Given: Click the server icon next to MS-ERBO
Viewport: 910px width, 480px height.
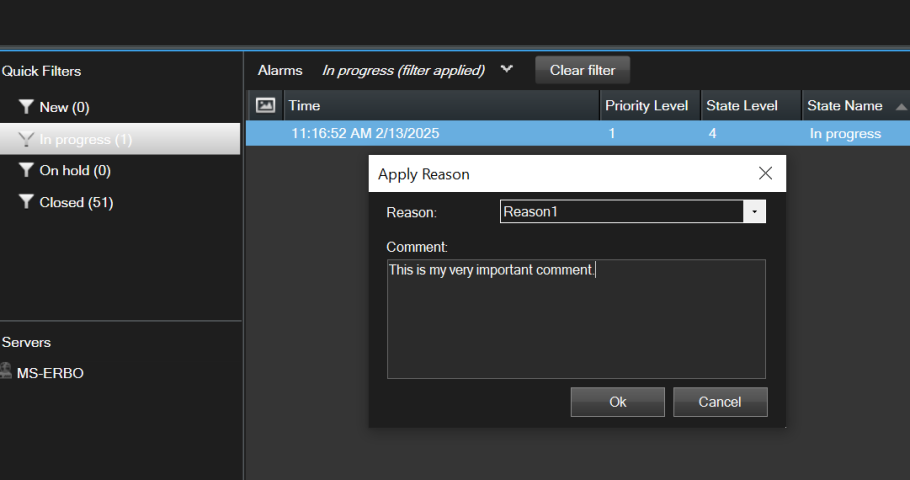Looking at the screenshot, I should coord(7,372).
